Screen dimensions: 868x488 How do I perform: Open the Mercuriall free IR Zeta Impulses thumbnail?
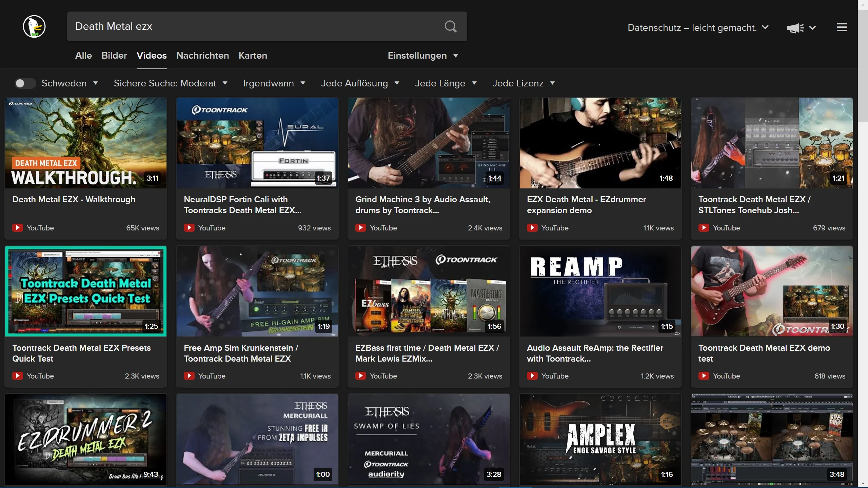[x=257, y=439]
